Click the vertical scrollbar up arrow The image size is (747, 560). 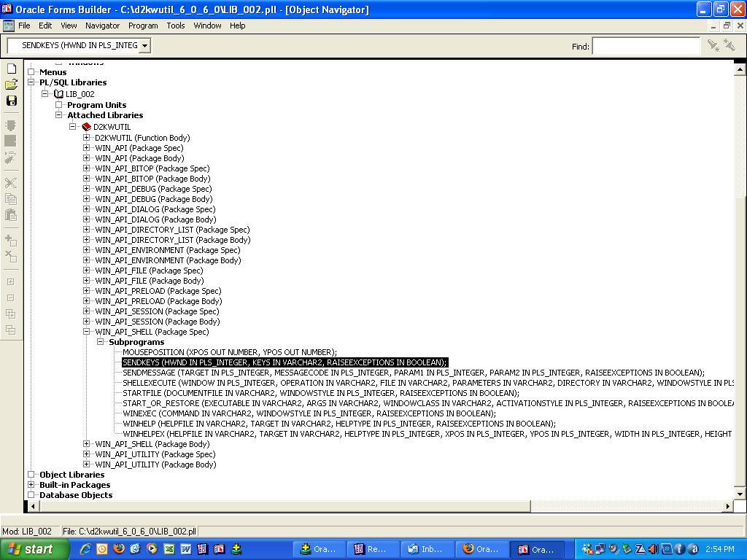point(740,70)
